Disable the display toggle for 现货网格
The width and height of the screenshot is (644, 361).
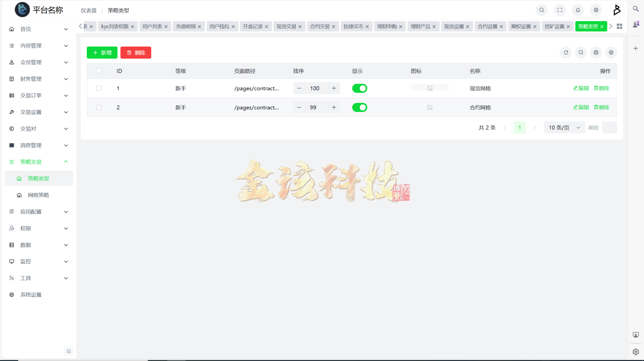359,88
